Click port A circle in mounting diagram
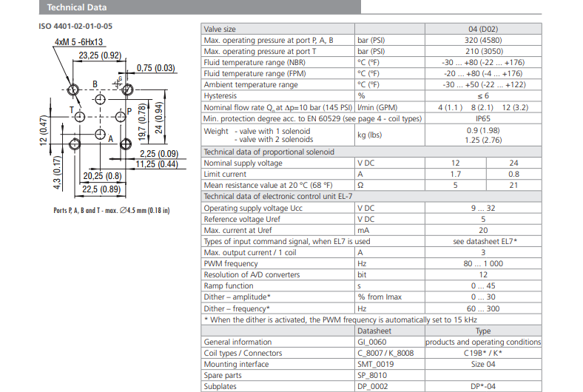Image resolution: width=583 pixels, height=392 pixels. 100,134
